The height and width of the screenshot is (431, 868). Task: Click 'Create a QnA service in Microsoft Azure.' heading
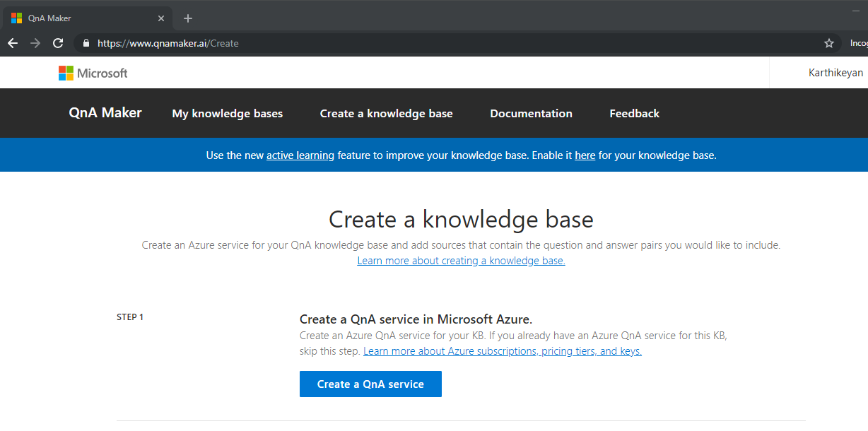coord(416,319)
